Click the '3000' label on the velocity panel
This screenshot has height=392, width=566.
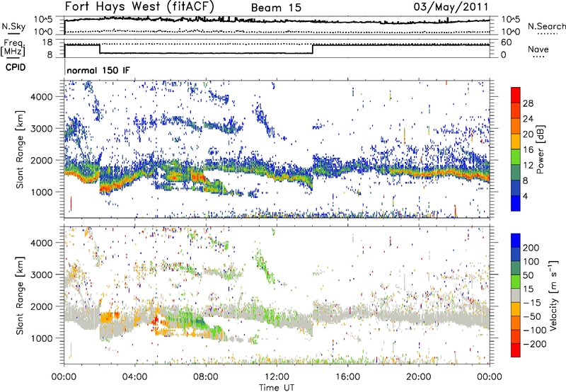click(41, 275)
